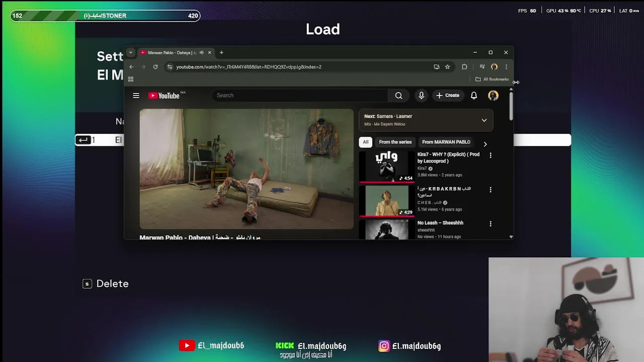The width and height of the screenshot is (644, 362).
Task: Show more filter chips with right arrow
Action: tap(485, 144)
